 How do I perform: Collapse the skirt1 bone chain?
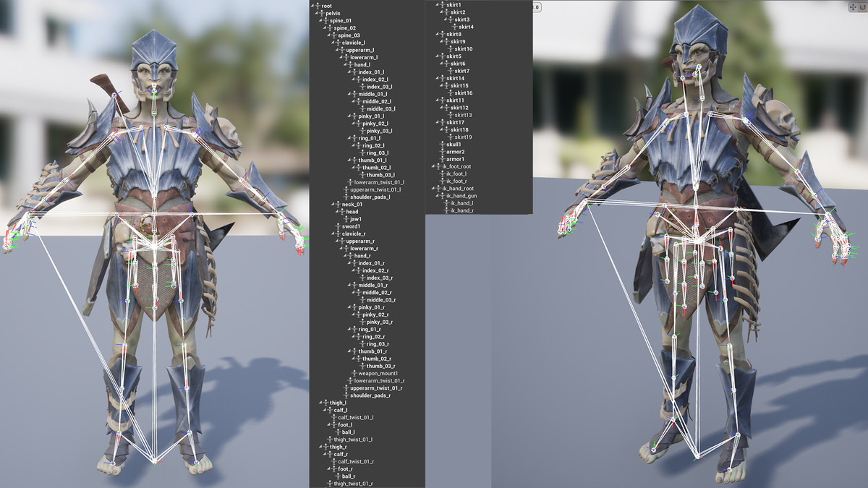coord(438,5)
